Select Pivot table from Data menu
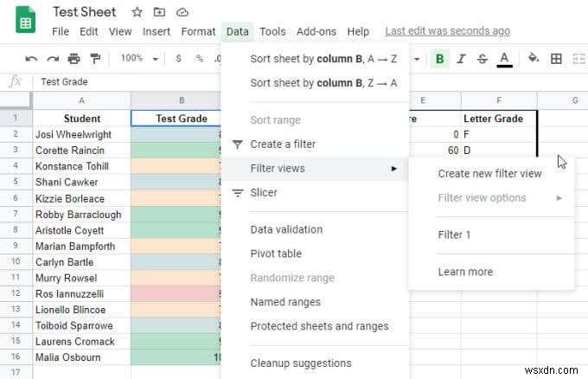The height and width of the screenshot is (379, 588). pos(276,254)
